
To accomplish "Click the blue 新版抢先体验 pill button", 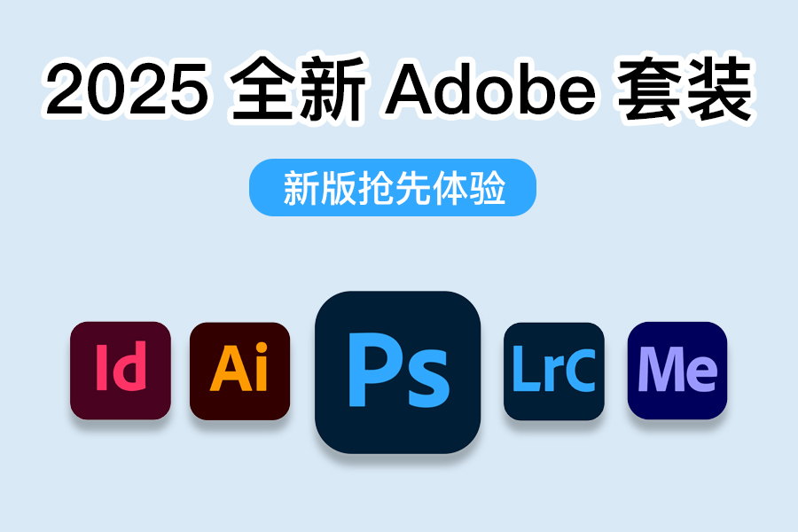I will (x=393, y=187).
